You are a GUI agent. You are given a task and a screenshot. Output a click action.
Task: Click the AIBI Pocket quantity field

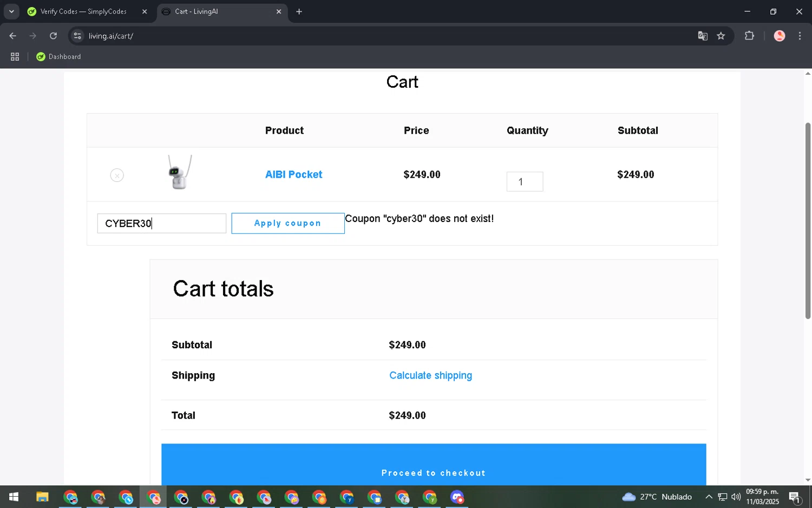pos(525,181)
